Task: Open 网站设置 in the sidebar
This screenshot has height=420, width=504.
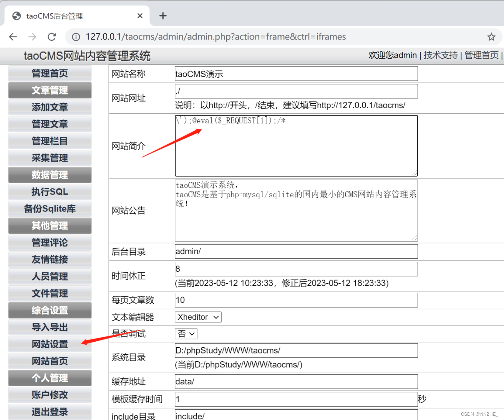Action: (50, 344)
